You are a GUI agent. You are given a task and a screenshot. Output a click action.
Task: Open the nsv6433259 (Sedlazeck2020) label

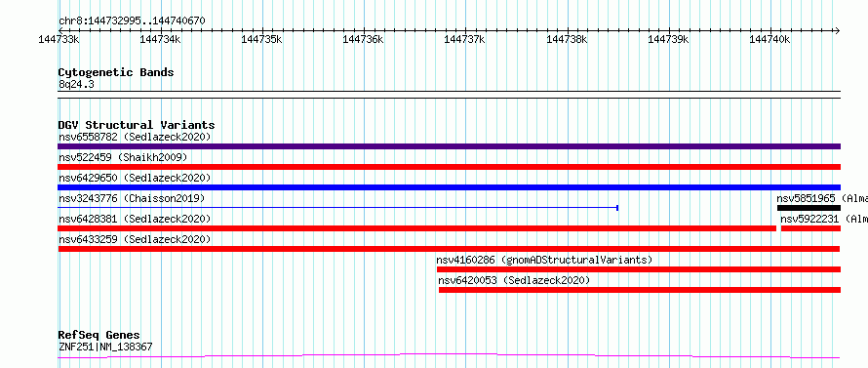(x=135, y=239)
